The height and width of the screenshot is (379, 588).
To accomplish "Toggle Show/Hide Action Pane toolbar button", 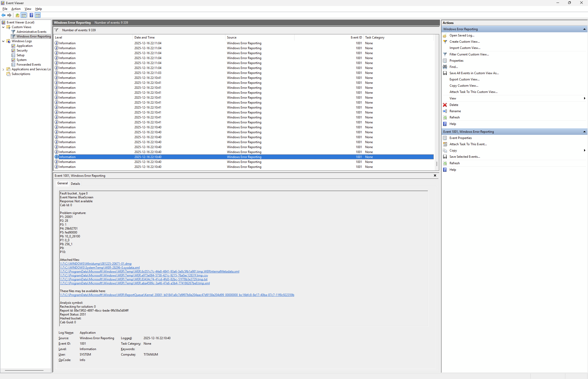I will tap(38, 15).
